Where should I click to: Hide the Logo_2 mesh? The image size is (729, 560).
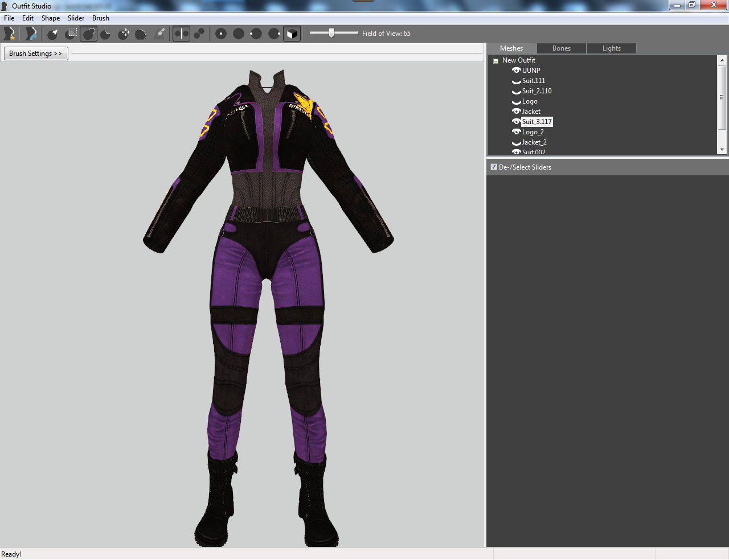click(x=517, y=132)
